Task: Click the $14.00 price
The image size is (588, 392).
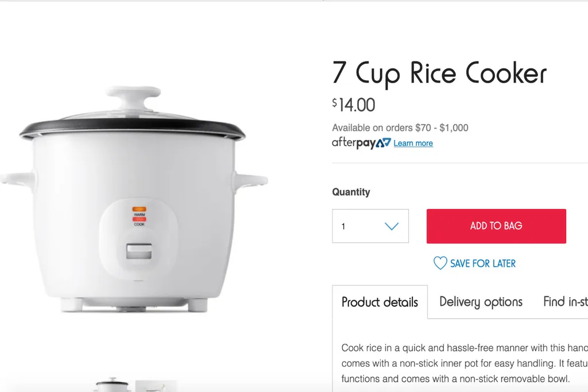Action: pyautogui.click(x=353, y=105)
